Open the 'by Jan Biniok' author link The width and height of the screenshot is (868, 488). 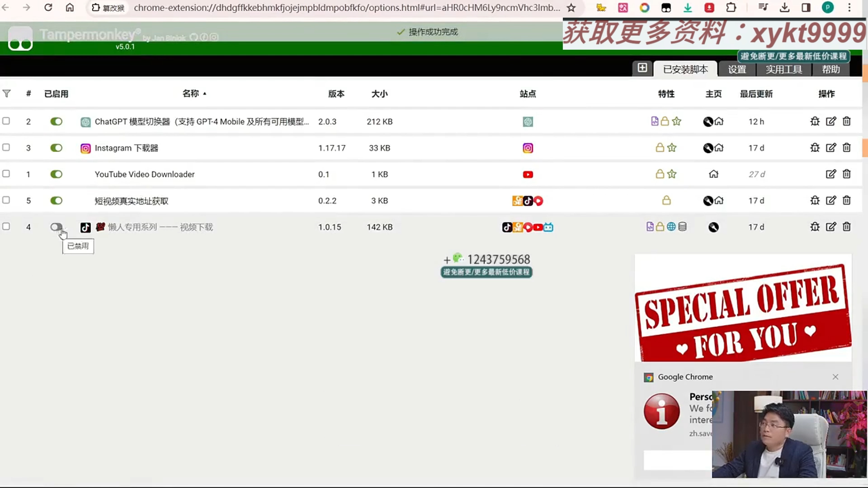point(165,38)
